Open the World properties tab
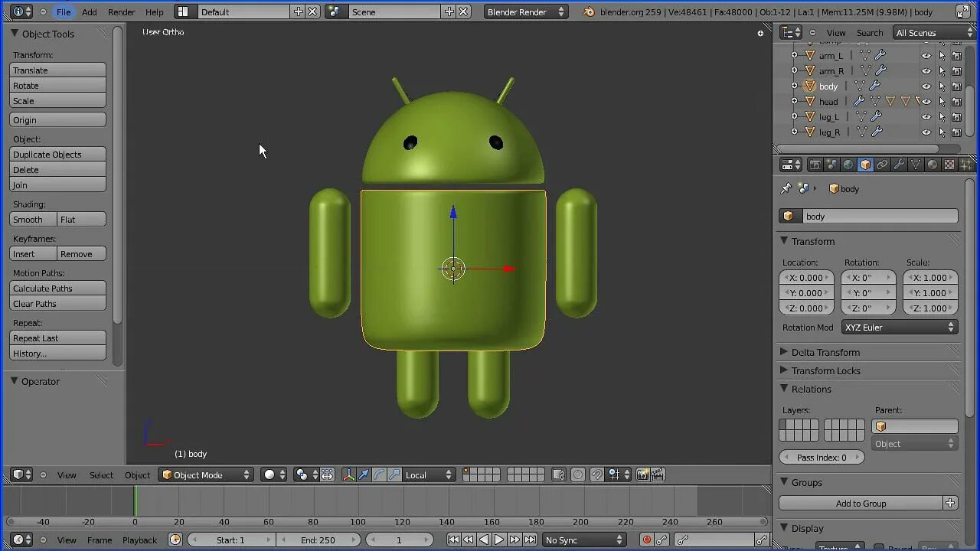980x551 pixels. click(x=848, y=165)
